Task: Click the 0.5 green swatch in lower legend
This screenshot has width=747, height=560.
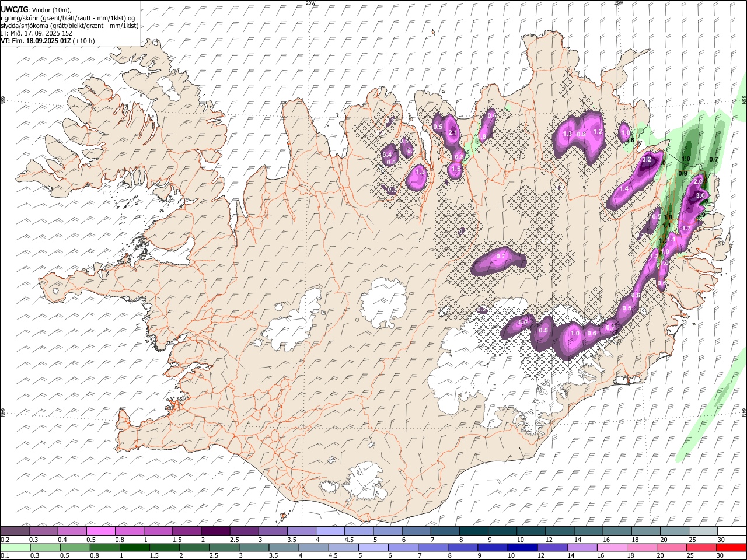Action: 75,547
